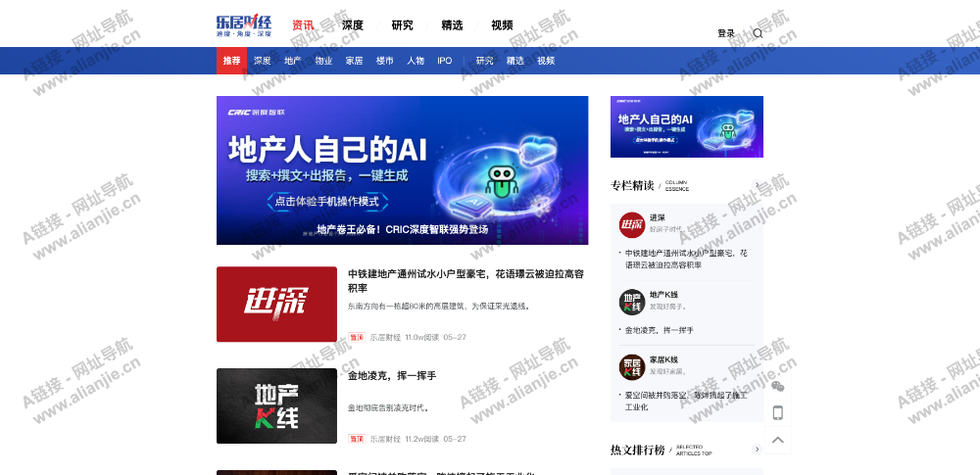
Task: Click the 地产K线 column name text
Action: (x=663, y=295)
